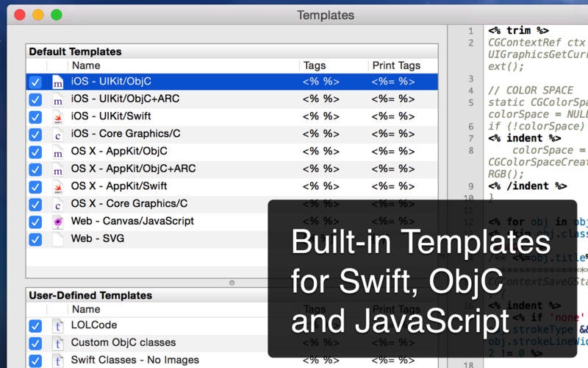Toggle the iOS - Core Graphics/C checkbox
Screen dimensions: 588x368
click(35, 135)
